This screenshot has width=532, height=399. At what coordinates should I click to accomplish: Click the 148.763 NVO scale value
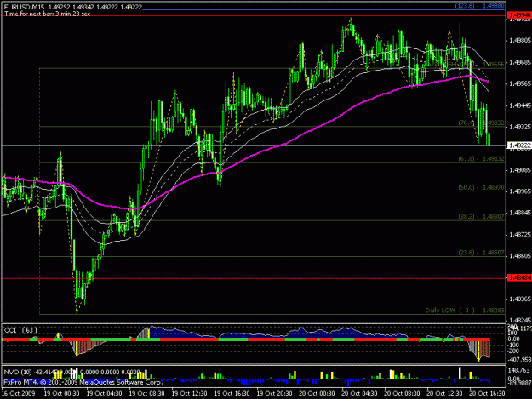pos(519,370)
